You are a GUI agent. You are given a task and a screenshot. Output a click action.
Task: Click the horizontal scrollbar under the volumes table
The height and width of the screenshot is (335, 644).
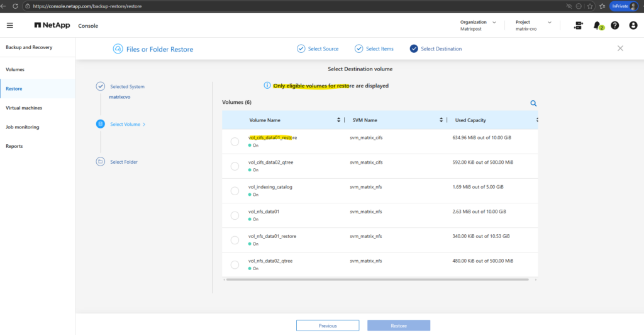(377, 279)
